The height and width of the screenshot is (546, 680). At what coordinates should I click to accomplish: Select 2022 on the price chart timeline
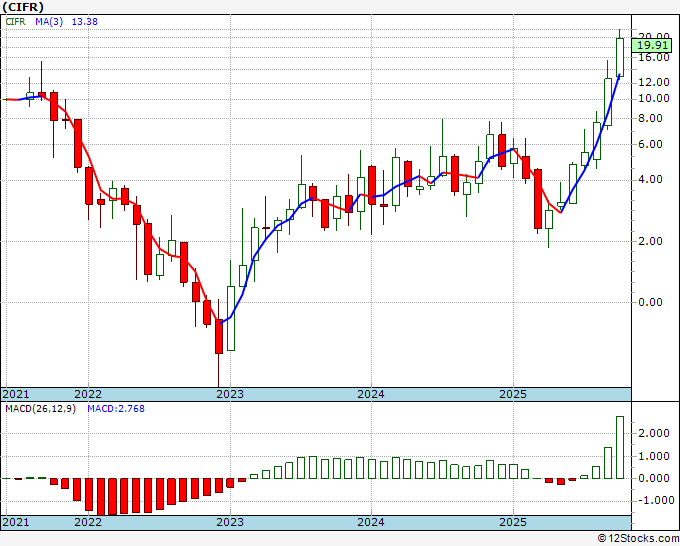(x=88, y=394)
